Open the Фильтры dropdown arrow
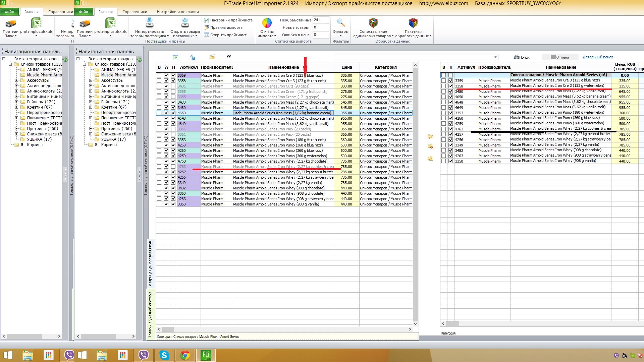The image size is (644, 362). [x=341, y=36]
